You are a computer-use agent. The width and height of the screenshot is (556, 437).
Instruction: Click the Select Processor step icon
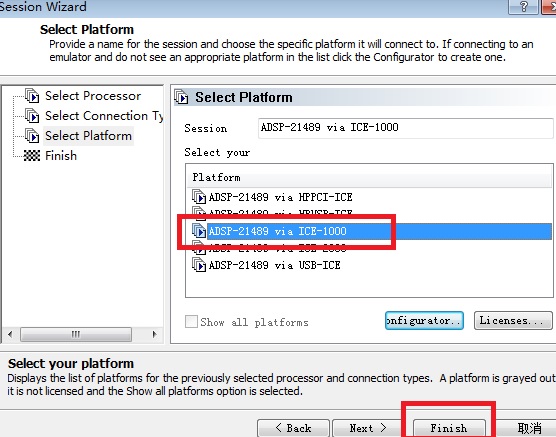[32, 96]
